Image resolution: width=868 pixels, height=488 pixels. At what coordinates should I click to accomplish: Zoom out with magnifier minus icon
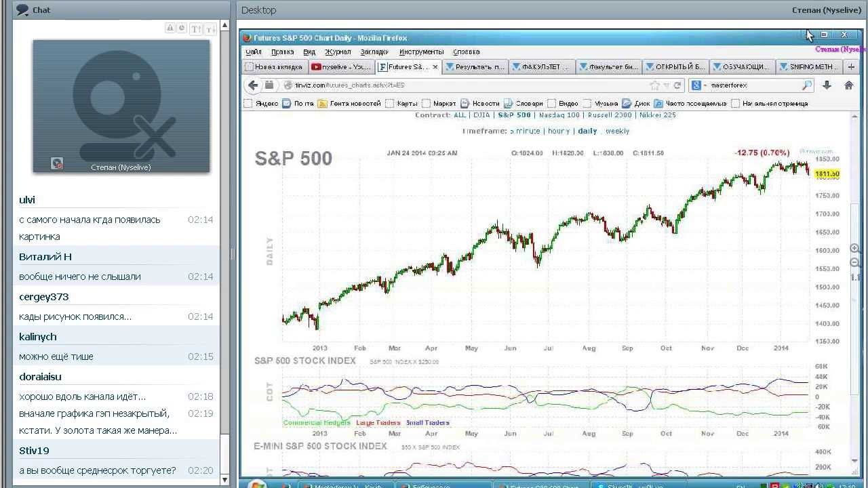(x=855, y=263)
